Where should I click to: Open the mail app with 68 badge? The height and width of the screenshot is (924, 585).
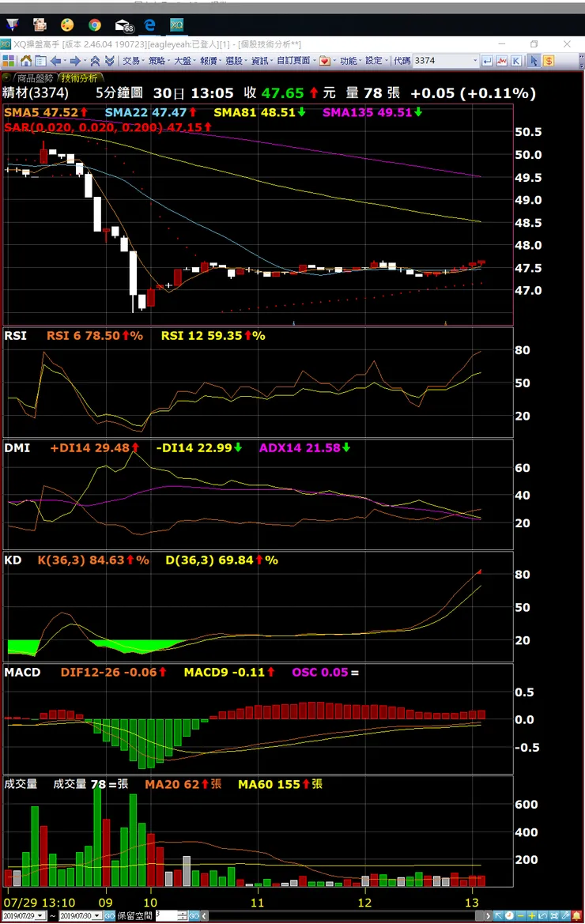[124, 25]
